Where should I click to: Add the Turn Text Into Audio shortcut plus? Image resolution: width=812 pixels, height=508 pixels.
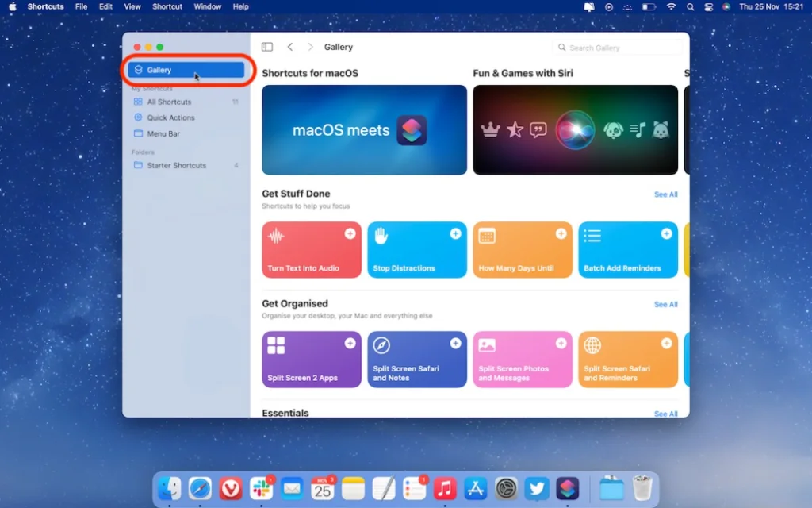tap(350, 234)
